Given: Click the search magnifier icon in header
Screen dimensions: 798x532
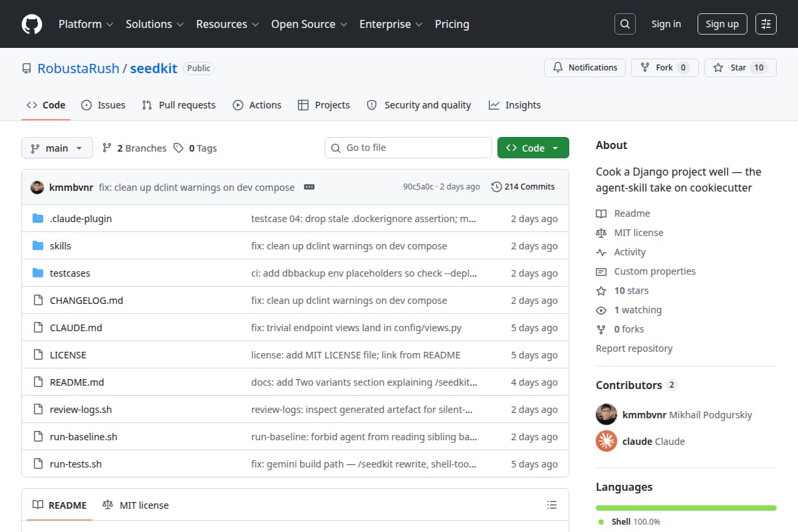Looking at the screenshot, I should coord(624,24).
